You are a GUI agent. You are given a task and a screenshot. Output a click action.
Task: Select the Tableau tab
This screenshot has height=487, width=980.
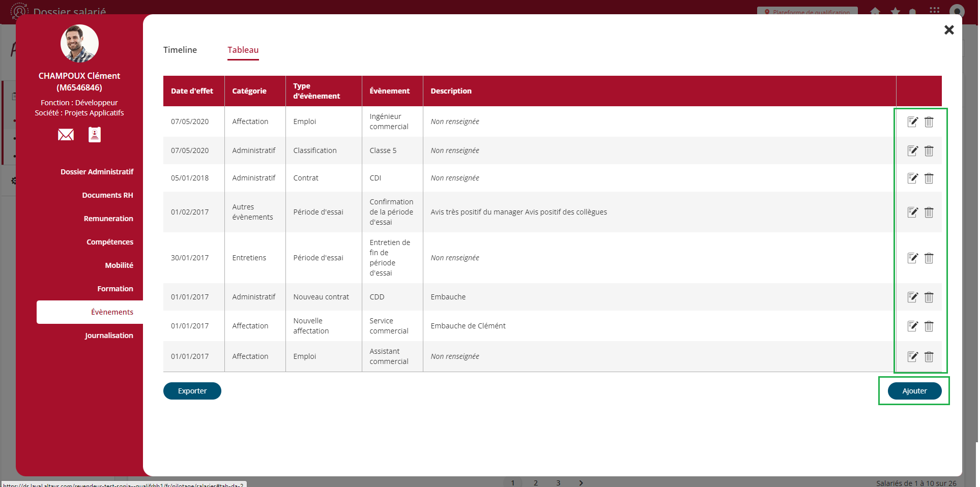pyautogui.click(x=243, y=50)
